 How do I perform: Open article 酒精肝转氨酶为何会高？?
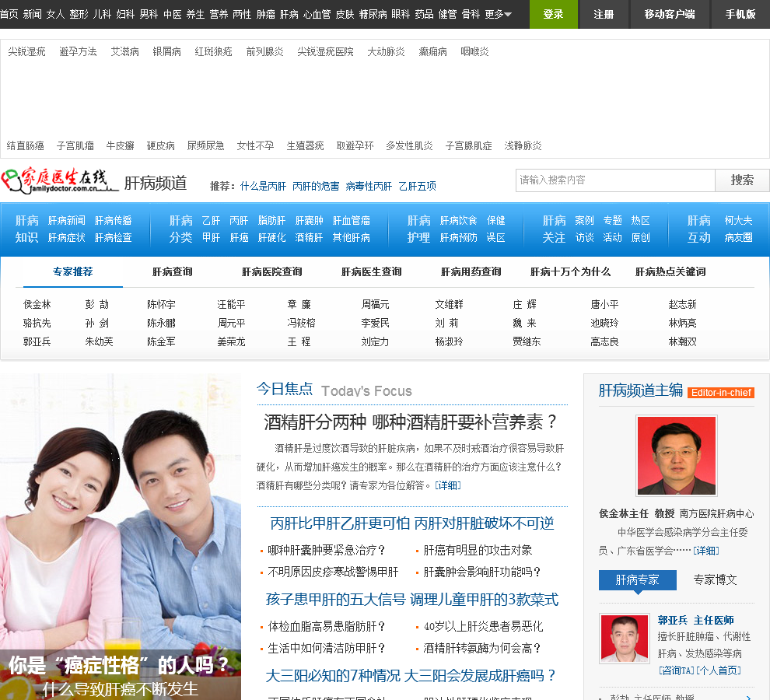pyautogui.click(x=482, y=648)
